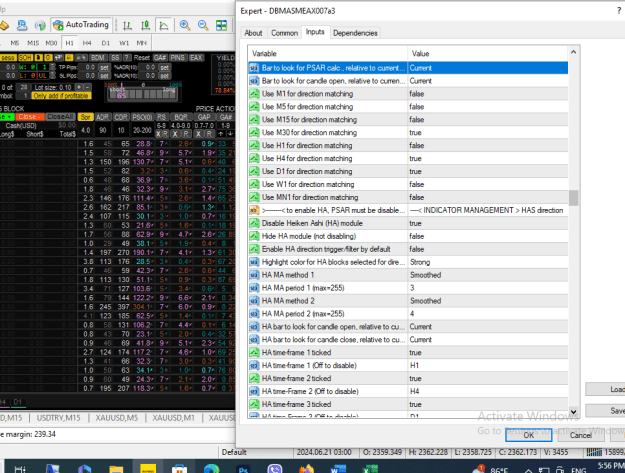Toggle the AutoTrading button in the toolbar
625x473 pixels.
coord(81,25)
